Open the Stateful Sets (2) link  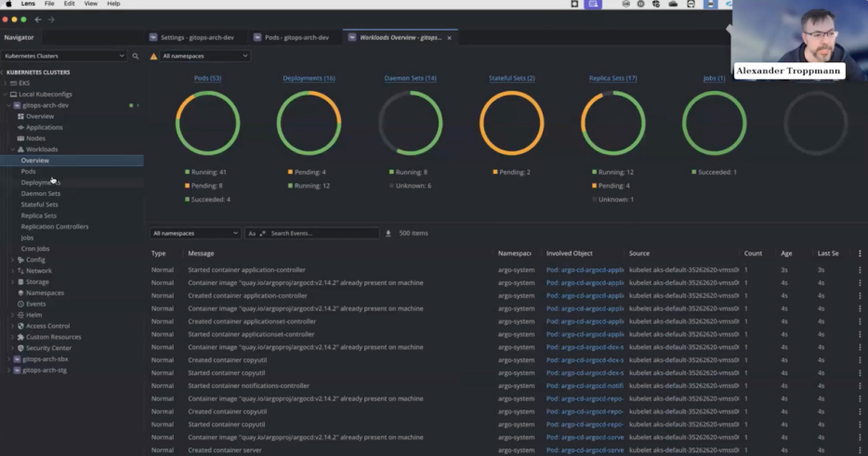click(511, 78)
